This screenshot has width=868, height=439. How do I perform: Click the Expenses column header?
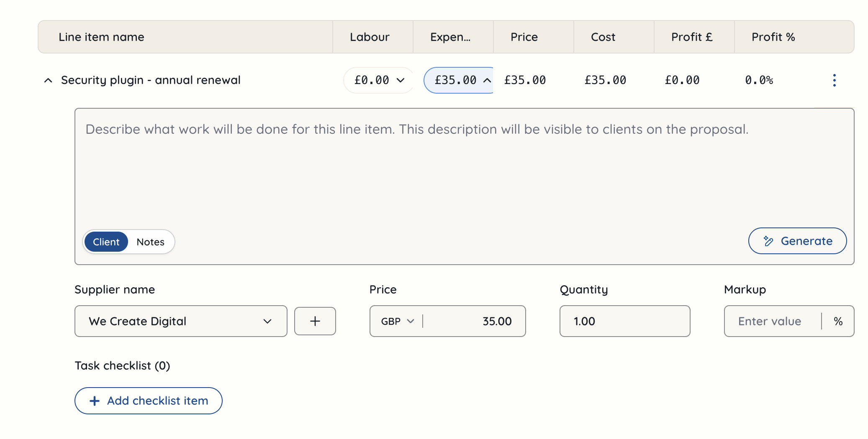pos(450,37)
